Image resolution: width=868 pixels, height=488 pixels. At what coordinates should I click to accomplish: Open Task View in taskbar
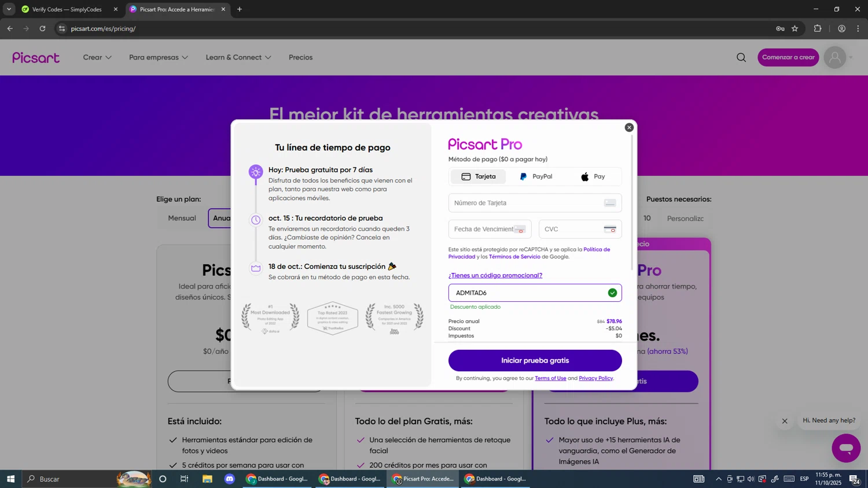185,479
